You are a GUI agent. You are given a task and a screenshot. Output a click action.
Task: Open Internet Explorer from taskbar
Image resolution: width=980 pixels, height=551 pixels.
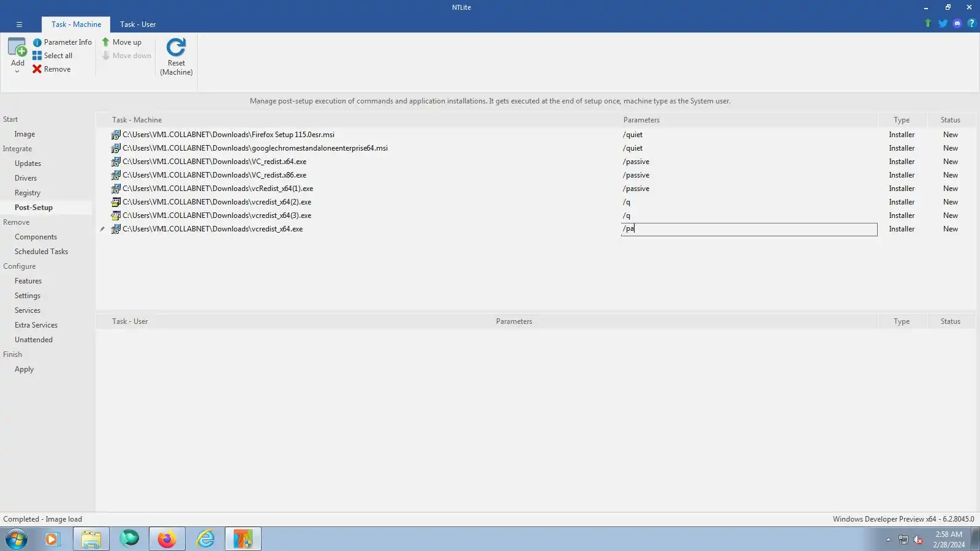205,539
